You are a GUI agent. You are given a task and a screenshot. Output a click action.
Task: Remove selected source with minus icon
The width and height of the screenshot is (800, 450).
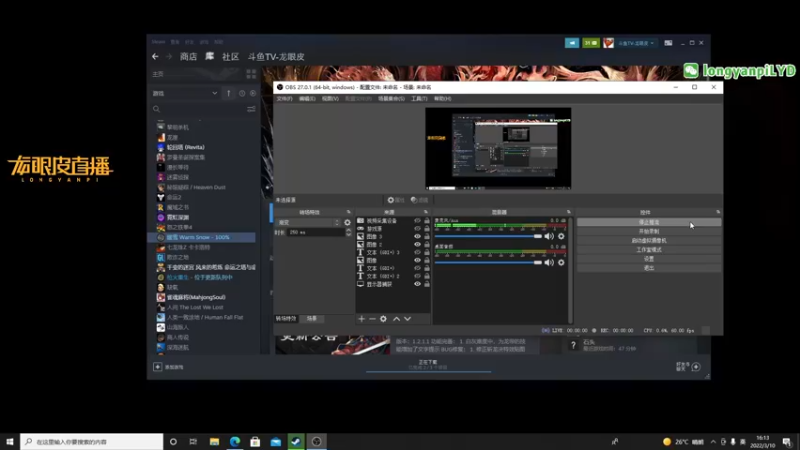(372, 319)
